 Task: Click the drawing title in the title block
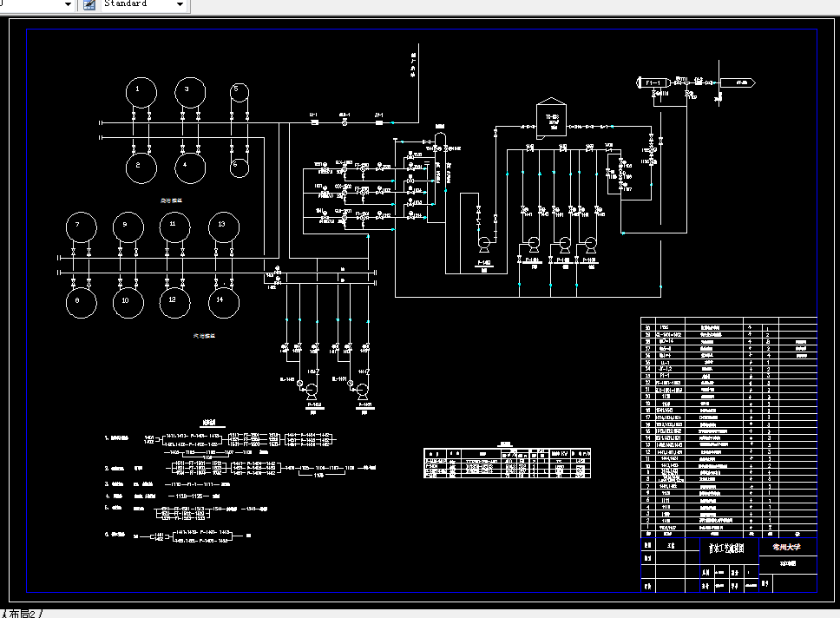pyautogui.click(x=726, y=549)
